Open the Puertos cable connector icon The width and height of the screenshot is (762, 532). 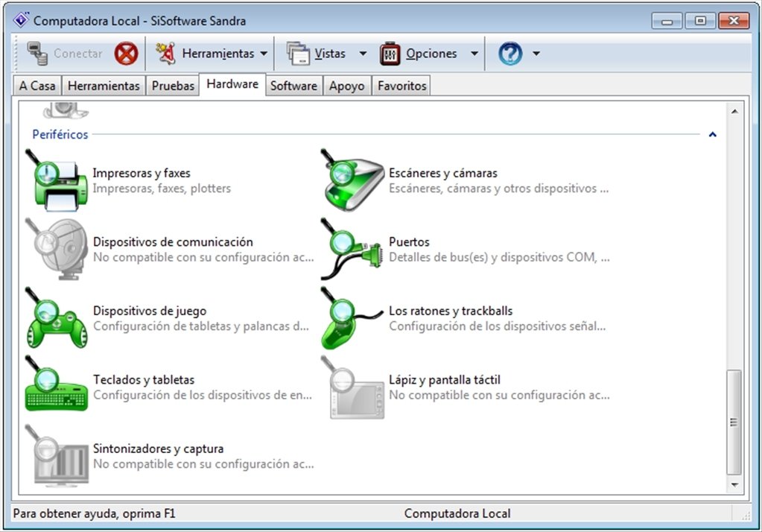tap(352, 249)
